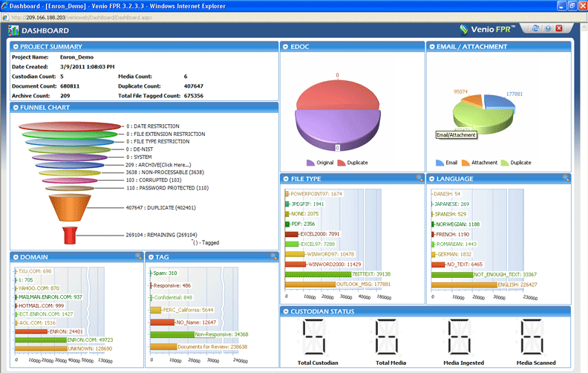Click the UNKNOWN: 128690 domain bar
The width and height of the screenshot is (588, 373).
coord(42,348)
